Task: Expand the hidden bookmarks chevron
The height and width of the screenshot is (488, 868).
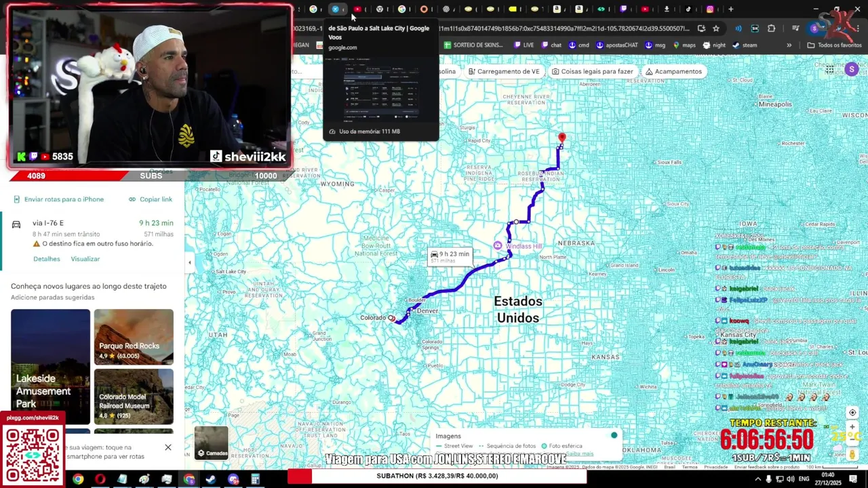Action: coord(789,45)
